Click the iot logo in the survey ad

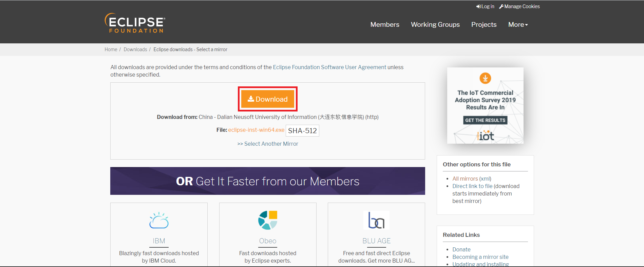click(x=485, y=136)
